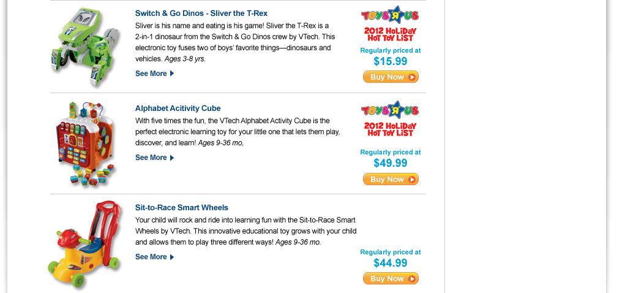Click the $44.99 price text
The height and width of the screenshot is (293, 644).
coord(390,263)
